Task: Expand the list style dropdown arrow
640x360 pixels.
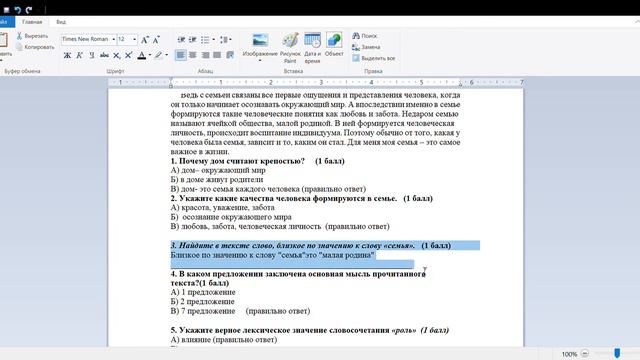Action: 213,40
